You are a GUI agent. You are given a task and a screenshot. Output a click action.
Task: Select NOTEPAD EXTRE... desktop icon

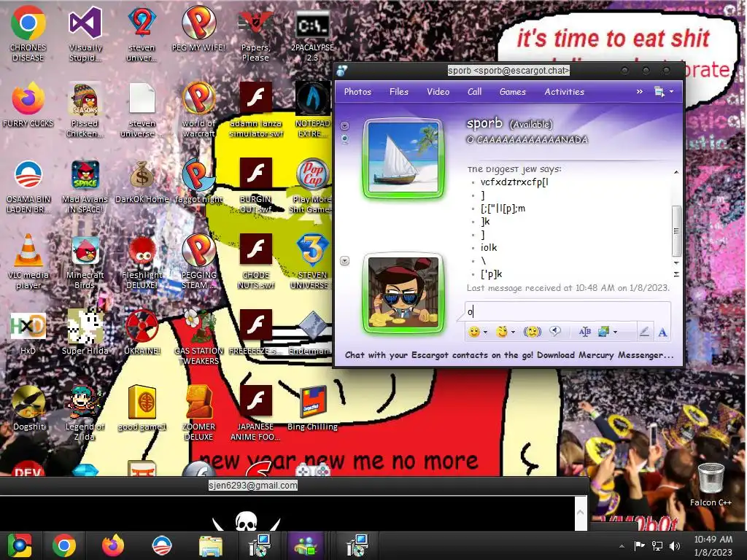pyautogui.click(x=312, y=109)
